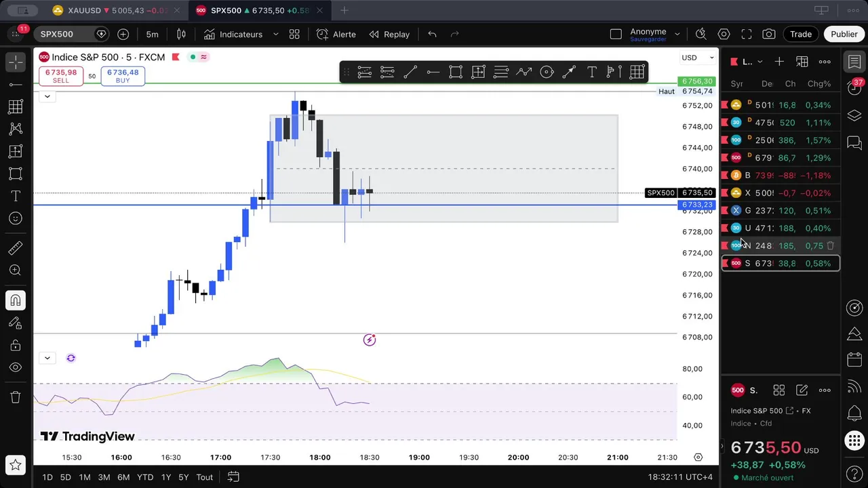Screen dimensions: 868x488
Task: Create an alert with Alerte button
Action: (336, 34)
